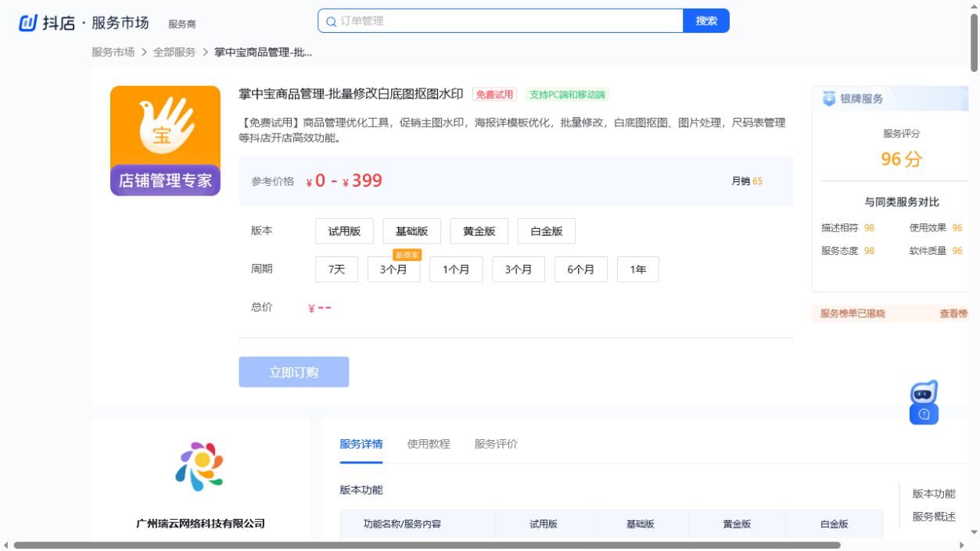
Task: Click the 描述相符 98 rating
Action: 848,228
